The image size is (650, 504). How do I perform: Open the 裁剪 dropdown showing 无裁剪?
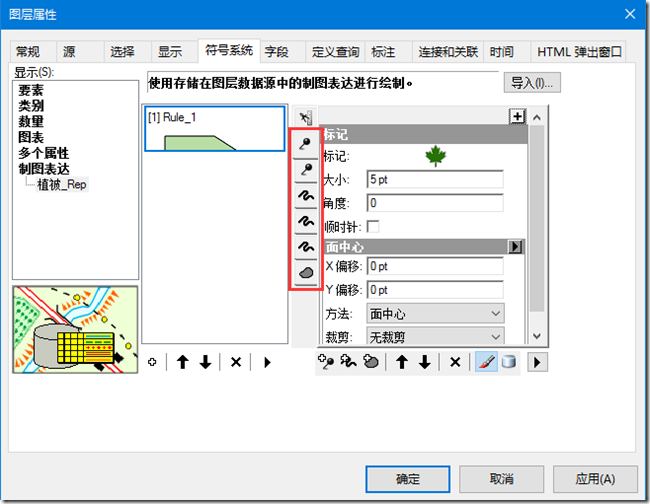[x=435, y=336]
